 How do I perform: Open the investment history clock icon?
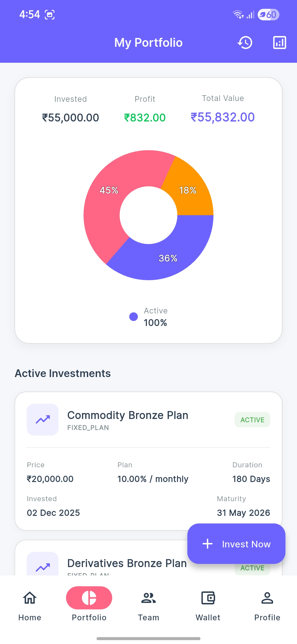click(x=245, y=43)
